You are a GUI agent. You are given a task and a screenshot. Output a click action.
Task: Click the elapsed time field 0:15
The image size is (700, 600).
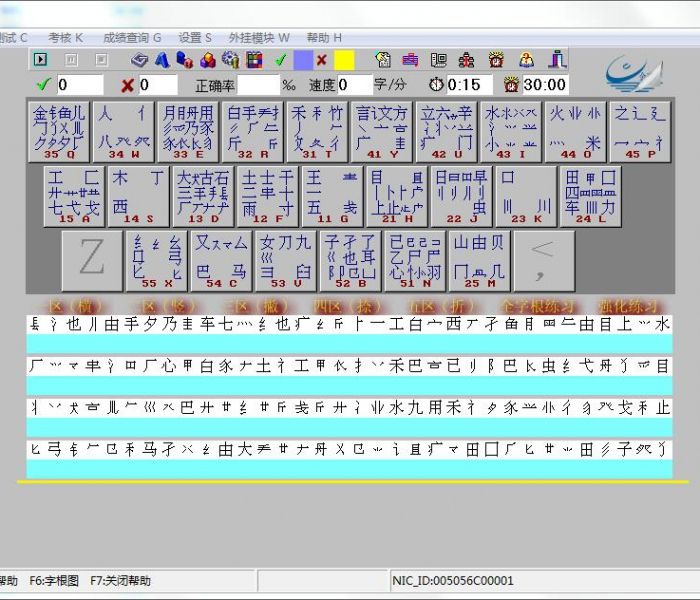tap(469, 85)
